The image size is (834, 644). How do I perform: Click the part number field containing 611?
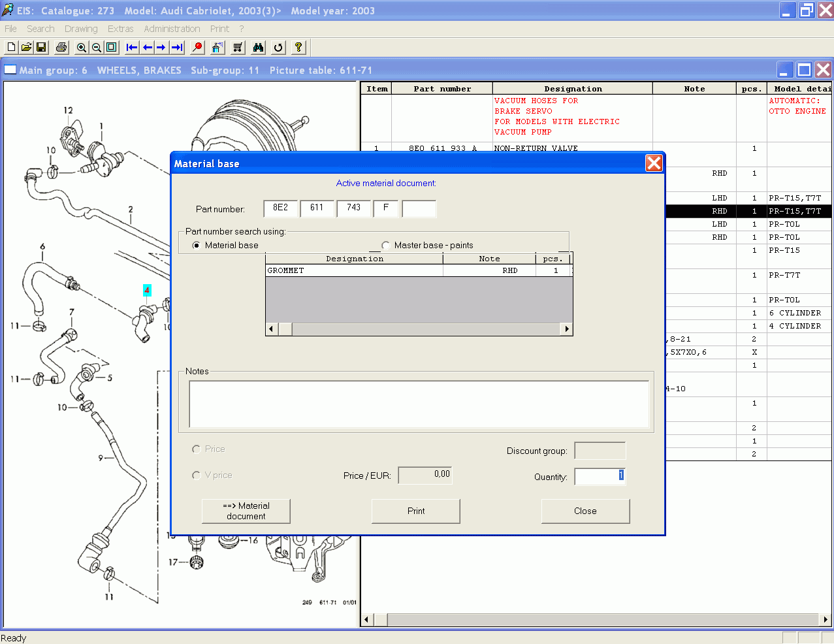coord(317,208)
